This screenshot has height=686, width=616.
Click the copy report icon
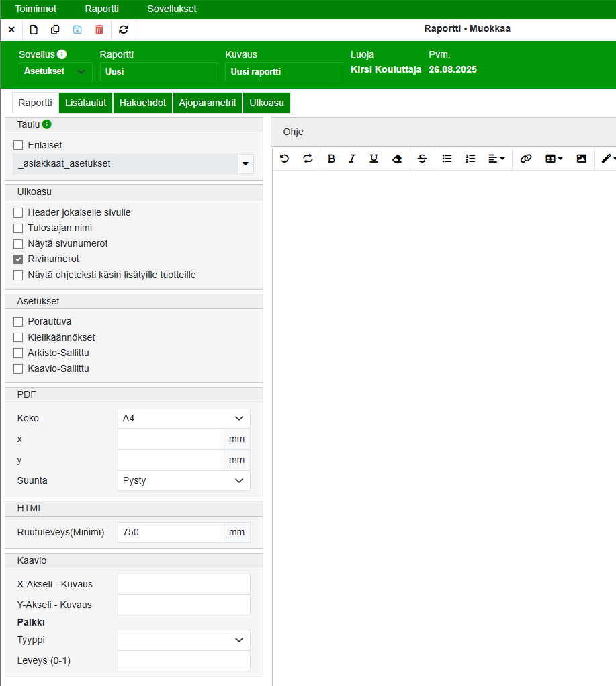55,30
